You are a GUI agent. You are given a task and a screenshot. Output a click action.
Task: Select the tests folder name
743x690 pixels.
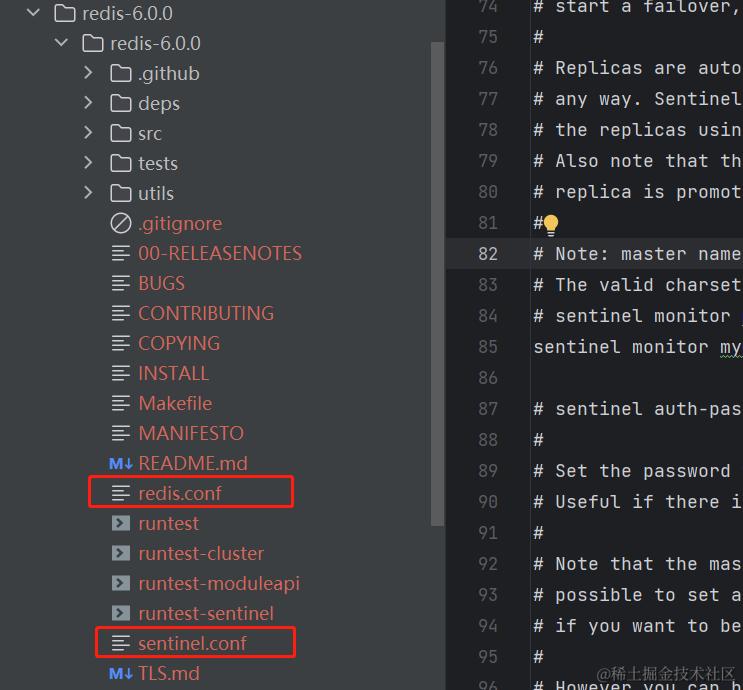158,163
